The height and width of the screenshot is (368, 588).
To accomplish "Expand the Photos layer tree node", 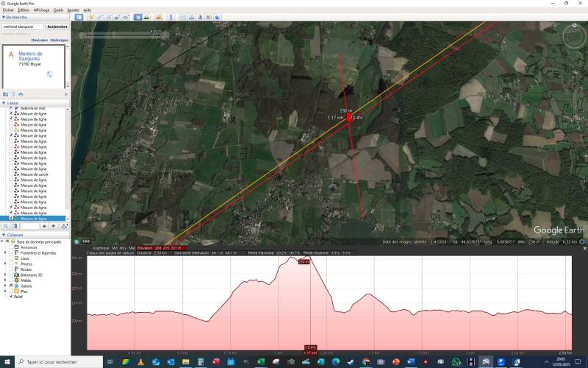I will tap(6, 264).
